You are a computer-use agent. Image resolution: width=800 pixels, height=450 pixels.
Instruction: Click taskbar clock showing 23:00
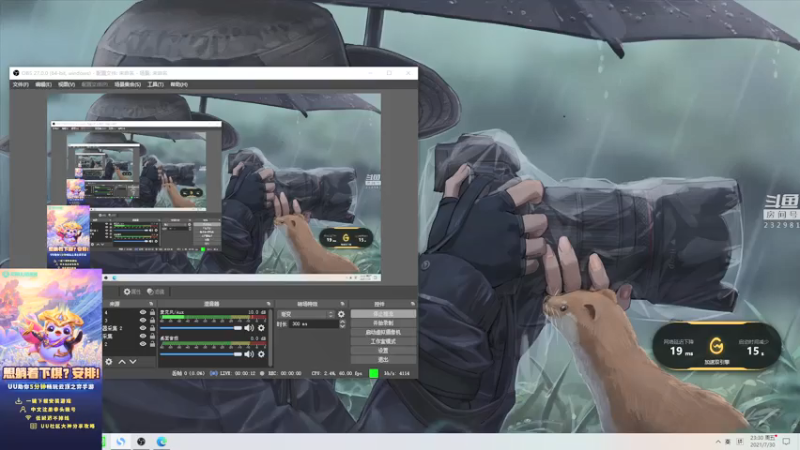tap(762, 441)
